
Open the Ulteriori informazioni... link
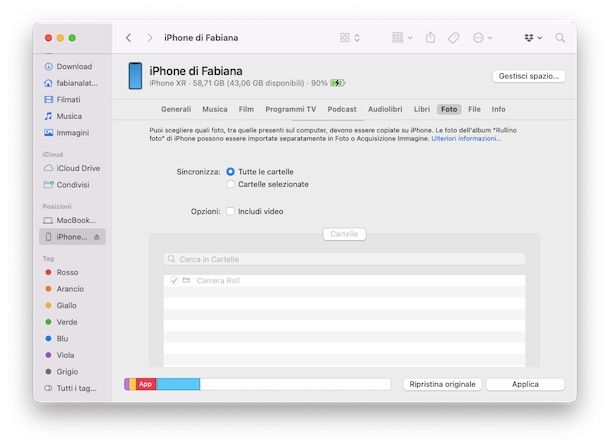466,139
